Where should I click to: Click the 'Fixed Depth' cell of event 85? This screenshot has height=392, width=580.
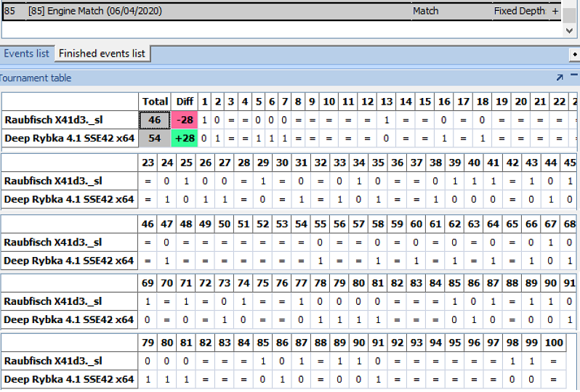coord(520,11)
